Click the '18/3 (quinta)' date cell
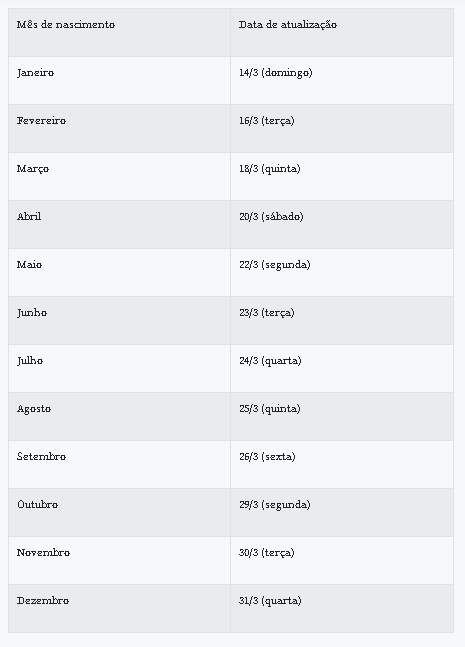The image size is (465, 647). [x=342, y=177]
